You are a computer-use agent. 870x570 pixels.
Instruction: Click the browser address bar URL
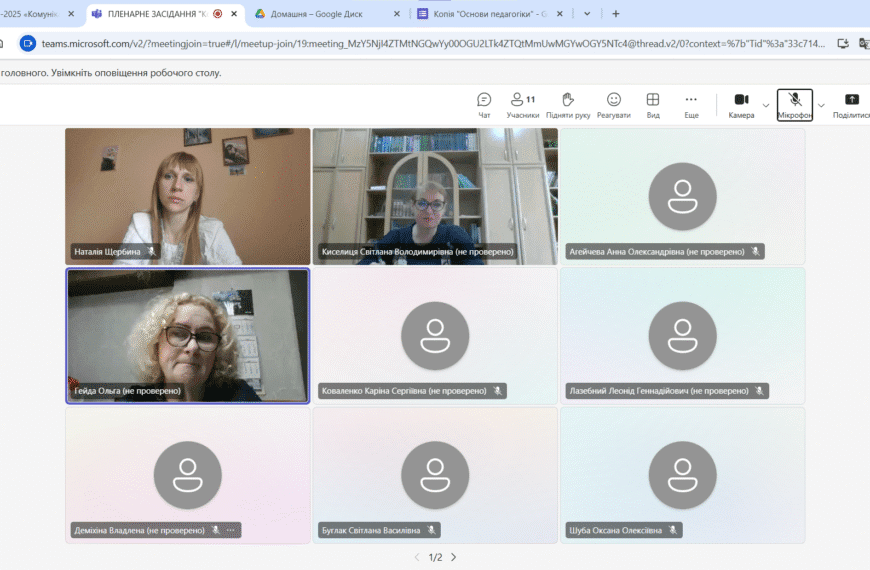tap(433, 43)
